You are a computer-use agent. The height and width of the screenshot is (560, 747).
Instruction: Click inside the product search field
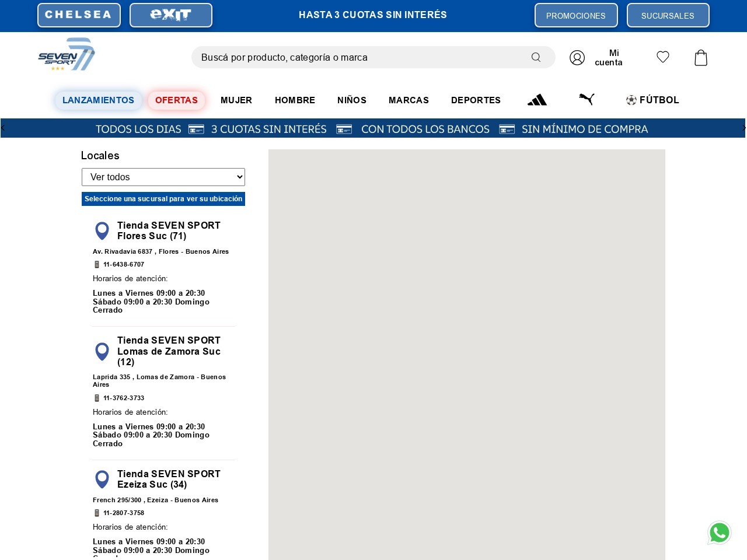(x=350, y=57)
